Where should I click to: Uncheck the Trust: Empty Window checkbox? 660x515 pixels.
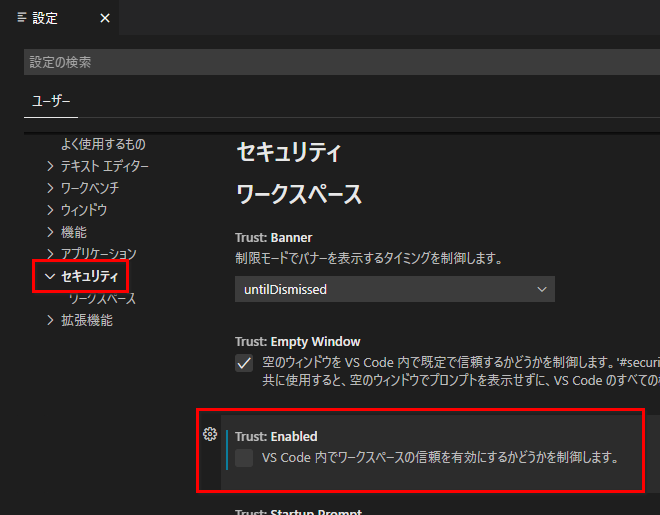244,363
